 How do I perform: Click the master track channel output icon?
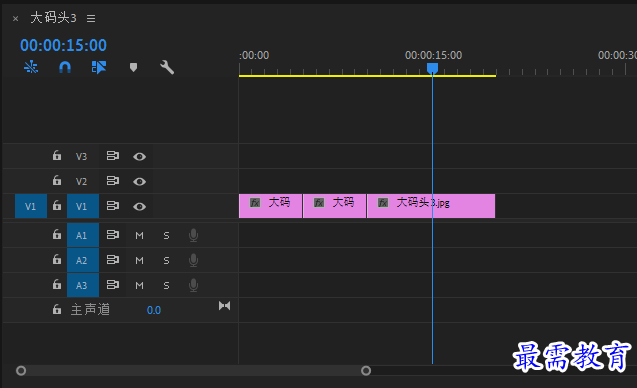pos(224,306)
